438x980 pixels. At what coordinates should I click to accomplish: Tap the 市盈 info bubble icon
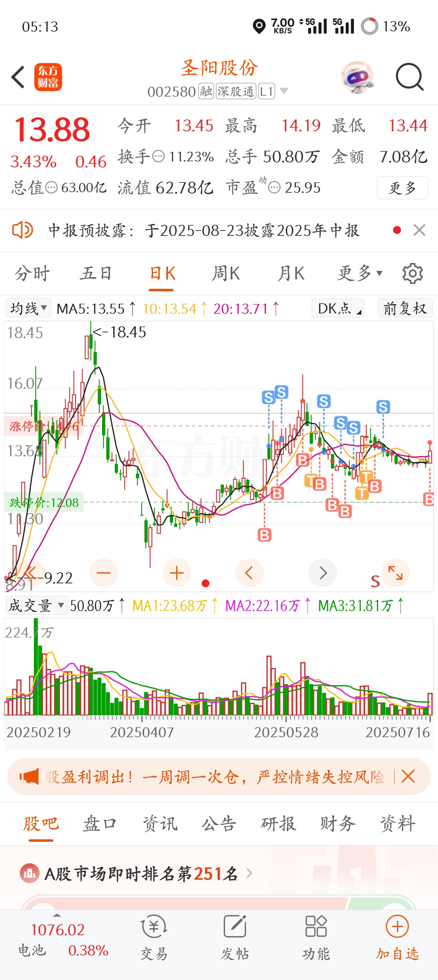(274, 188)
